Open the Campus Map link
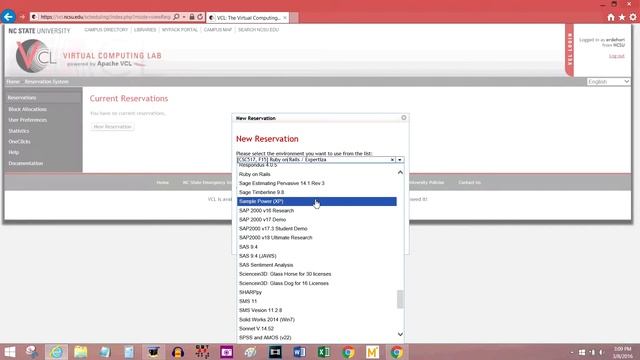The width and height of the screenshot is (640, 360). click(218, 30)
